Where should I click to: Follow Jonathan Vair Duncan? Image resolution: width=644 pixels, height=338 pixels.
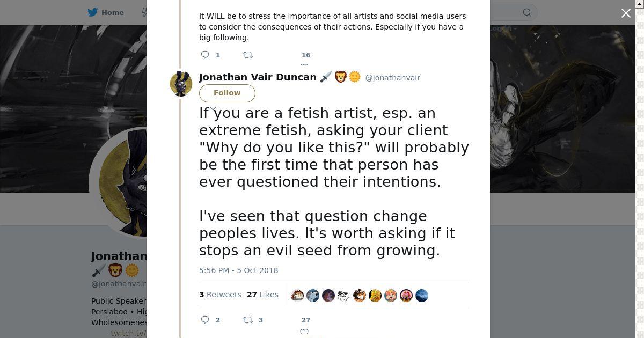click(x=227, y=93)
